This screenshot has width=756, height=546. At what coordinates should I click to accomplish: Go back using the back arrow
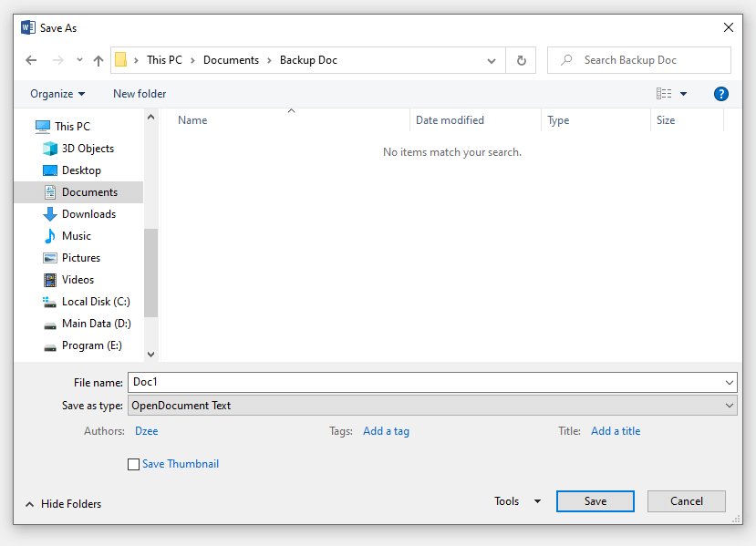point(31,60)
